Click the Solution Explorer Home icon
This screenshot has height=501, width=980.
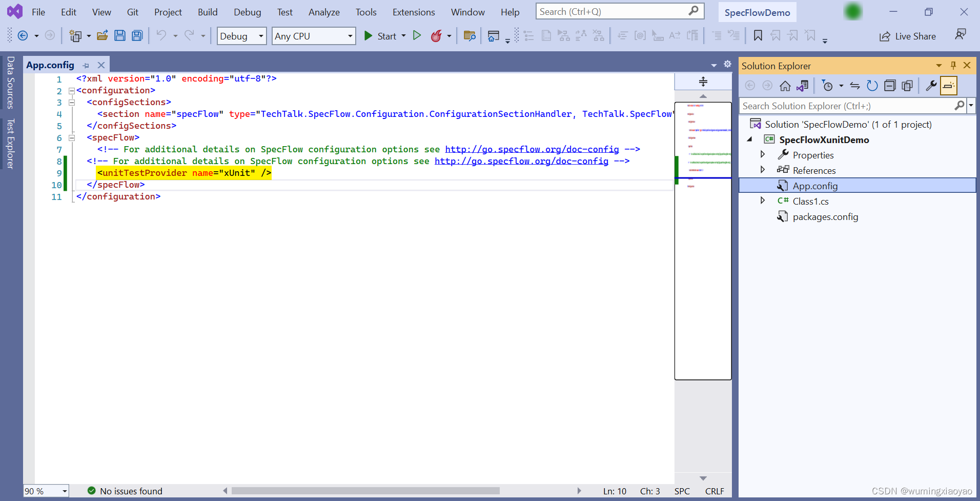tap(785, 86)
